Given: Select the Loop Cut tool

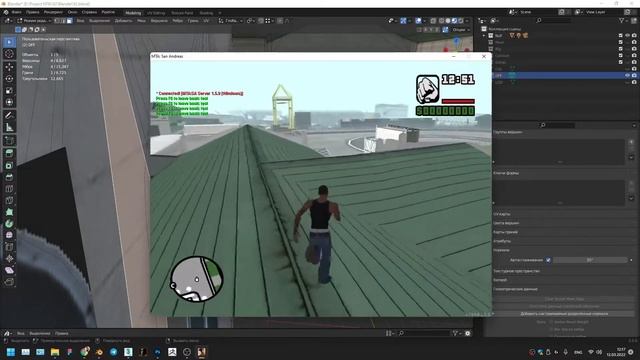Looking at the screenshot, I should 9,189.
